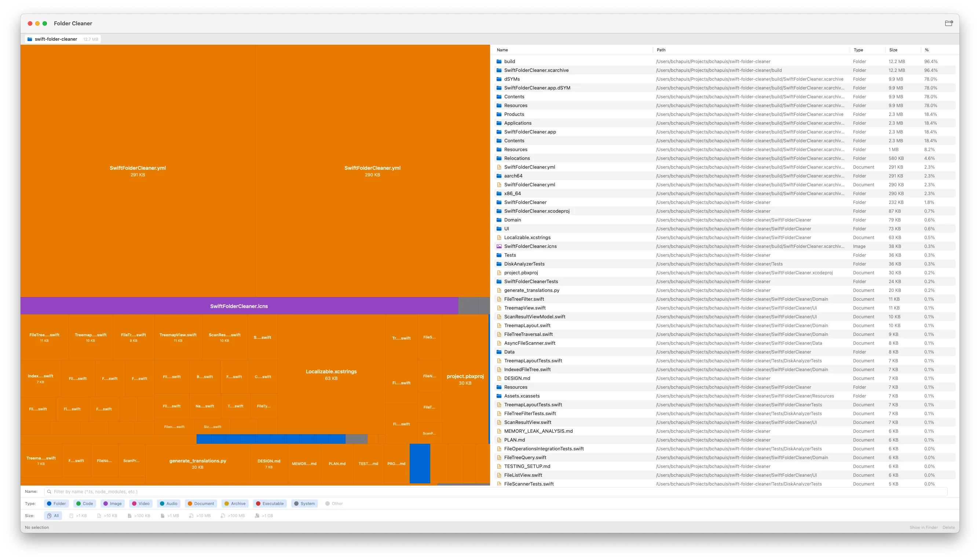This screenshot has width=980, height=560.
Task: Toggle the Executable type filter
Action: tap(270, 504)
